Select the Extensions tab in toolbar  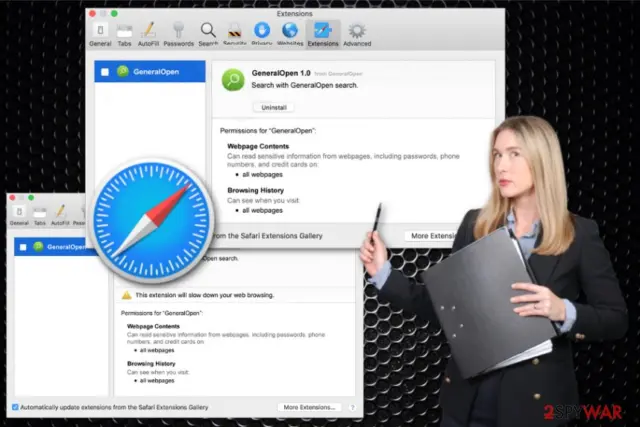[x=323, y=35]
